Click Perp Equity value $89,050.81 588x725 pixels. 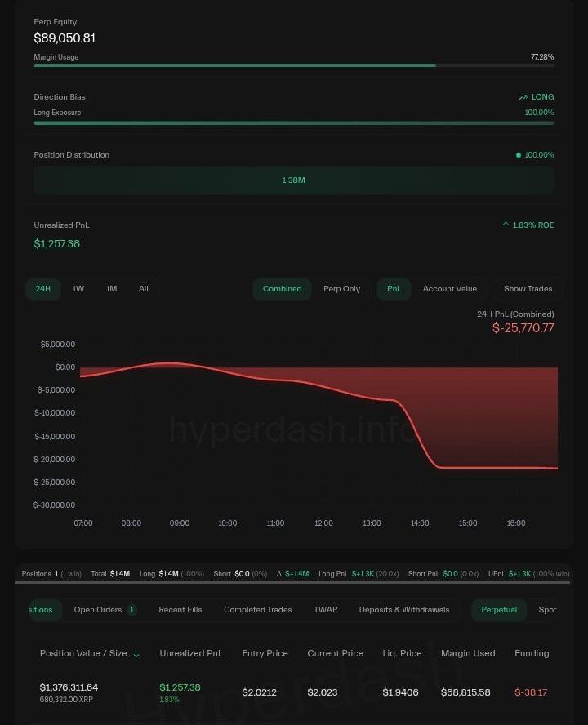click(65, 38)
